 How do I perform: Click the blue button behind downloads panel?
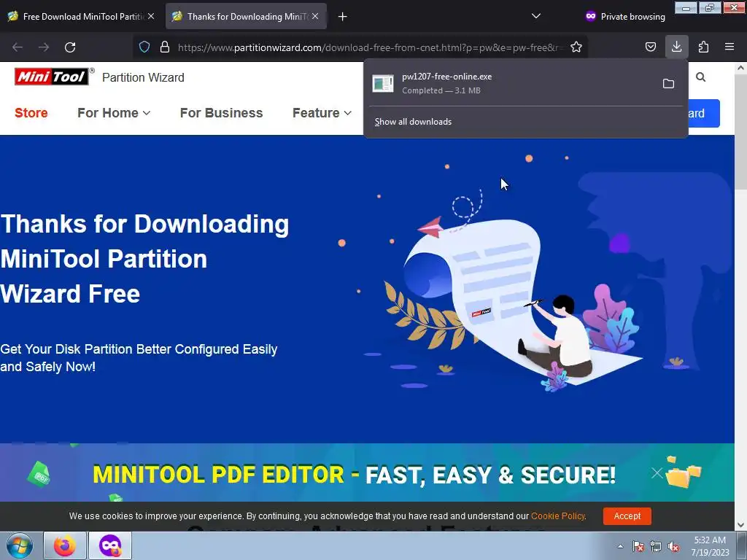704,113
